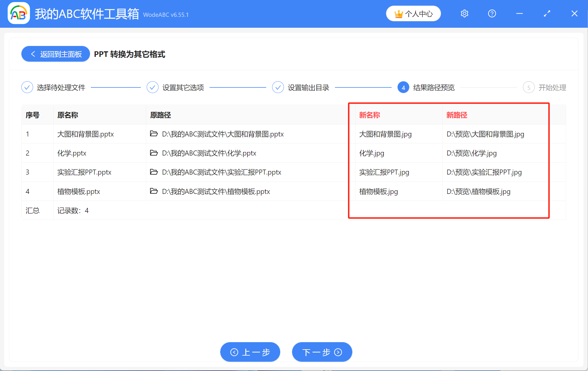Click the checkmark circle of 选择待处理文件 step
Screen dimensions: 588x371
(x=27, y=87)
